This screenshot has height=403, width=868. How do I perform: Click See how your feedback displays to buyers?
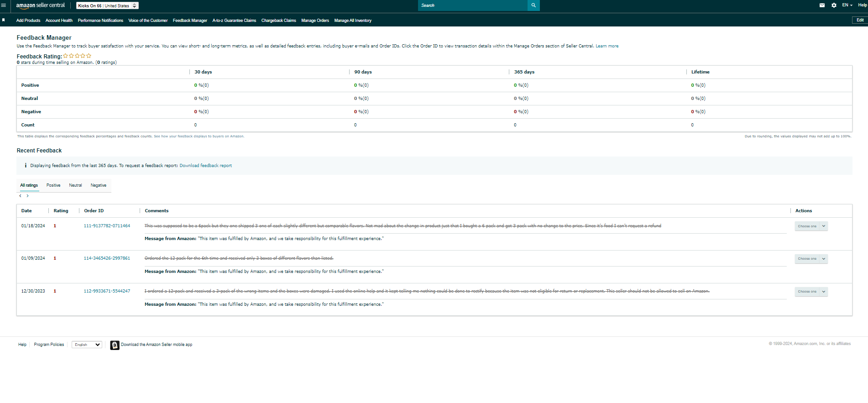199,136
